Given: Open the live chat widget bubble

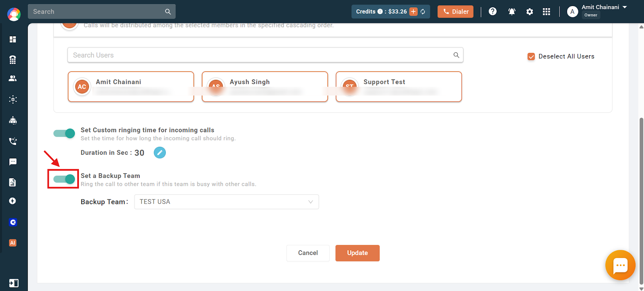Looking at the screenshot, I should pyautogui.click(x=620, y=265).
